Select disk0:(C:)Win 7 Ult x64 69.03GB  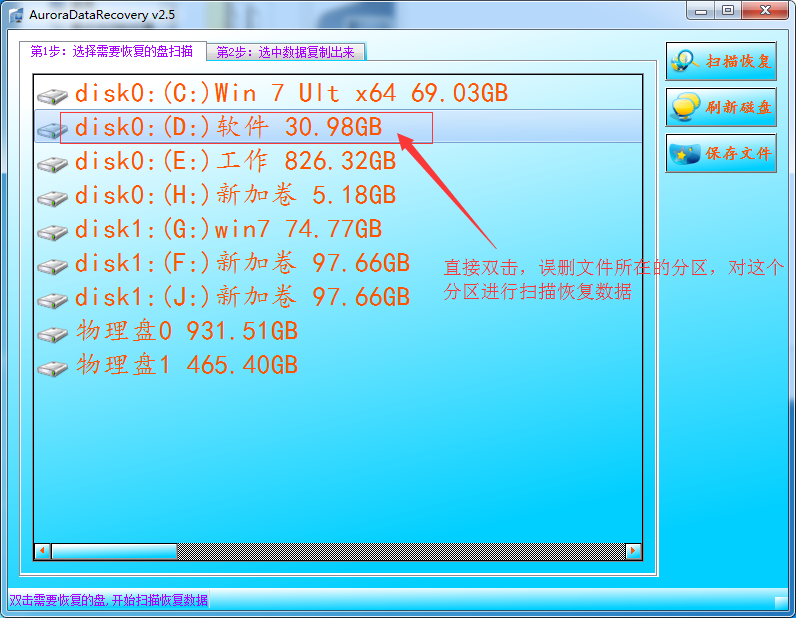(x=338, y=93)
